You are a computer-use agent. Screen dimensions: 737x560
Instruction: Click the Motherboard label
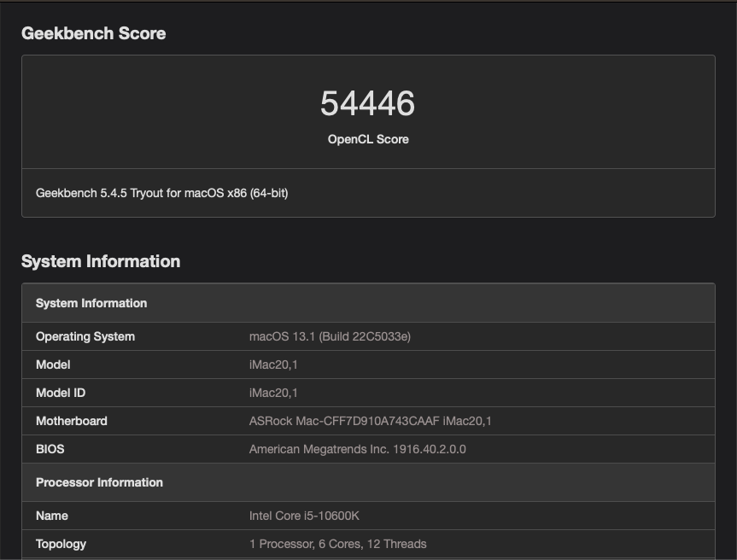(72, 421)
